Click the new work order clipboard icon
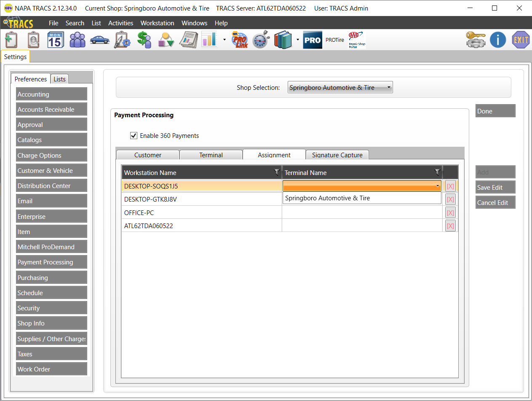 [x=11, y=40]
